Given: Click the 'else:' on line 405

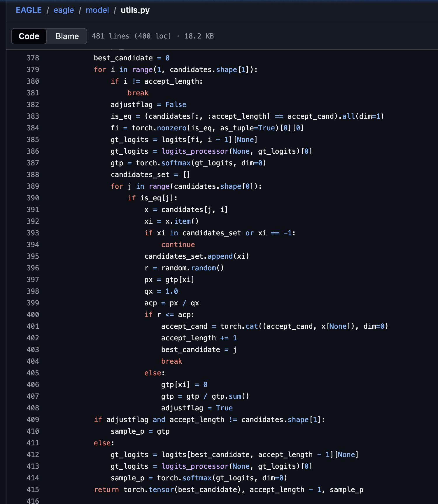Looking at the screenshot, I should coord(155,373).
